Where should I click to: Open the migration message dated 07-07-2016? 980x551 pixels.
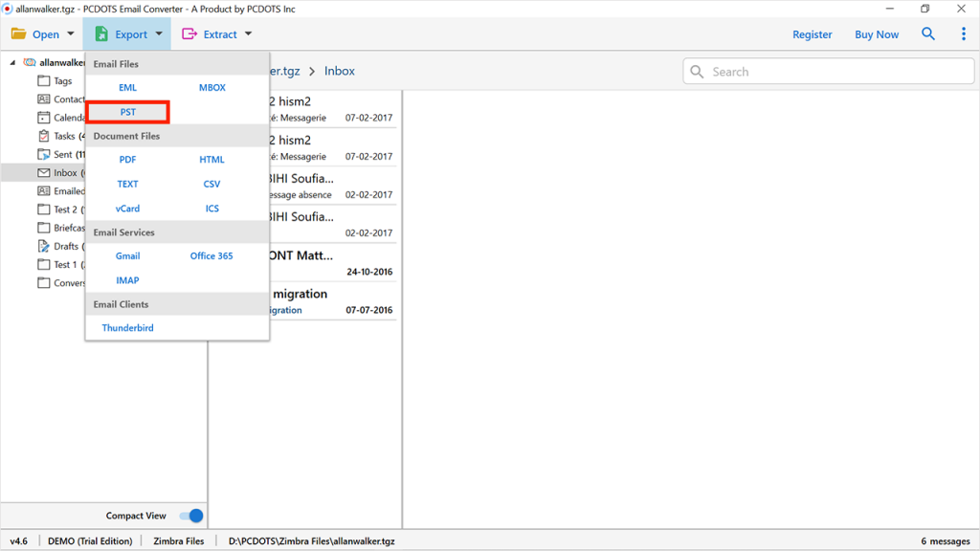click(x=332, y=301)
